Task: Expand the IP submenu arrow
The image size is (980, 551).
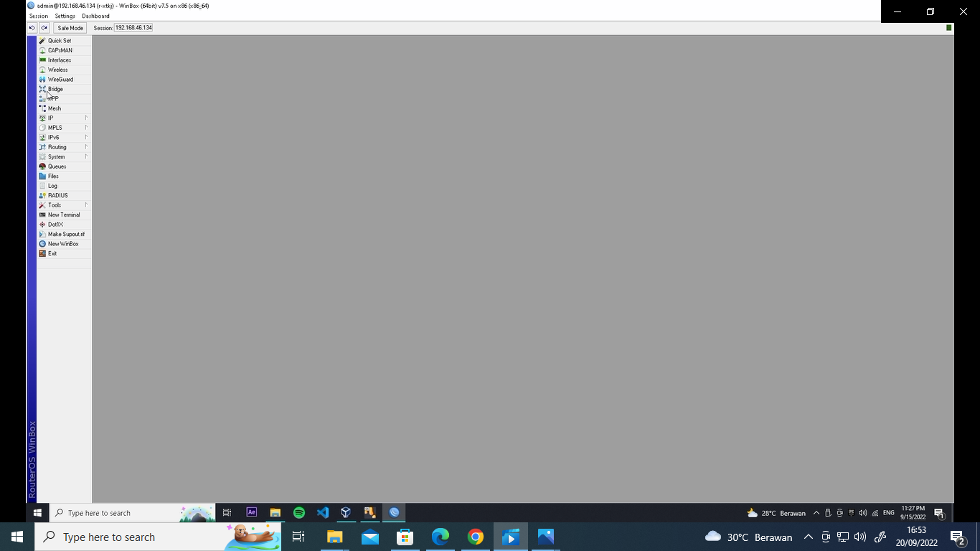Action: pyautogui.click(x=86, y=118)
